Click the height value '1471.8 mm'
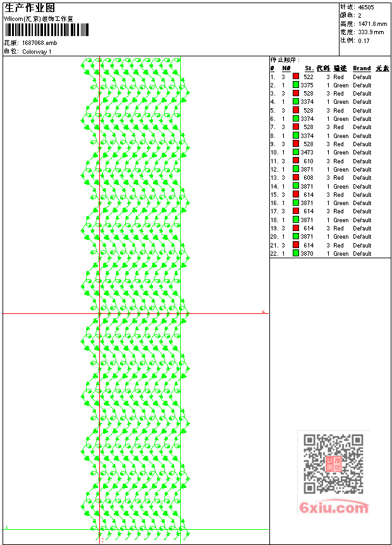392x545 pixels. pos(372,24)
